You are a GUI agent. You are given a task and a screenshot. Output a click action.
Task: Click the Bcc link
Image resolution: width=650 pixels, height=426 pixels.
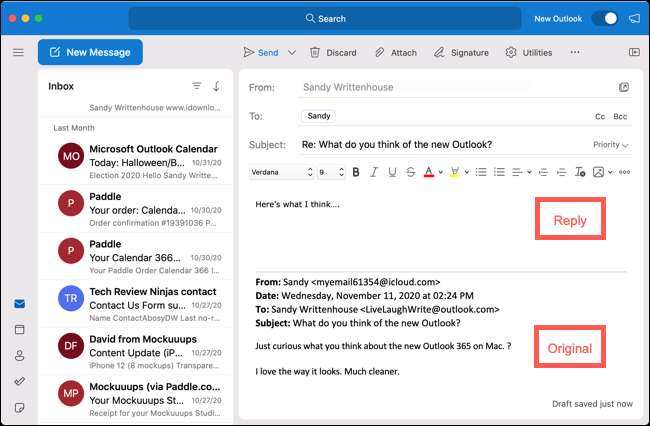coord(620,117)
